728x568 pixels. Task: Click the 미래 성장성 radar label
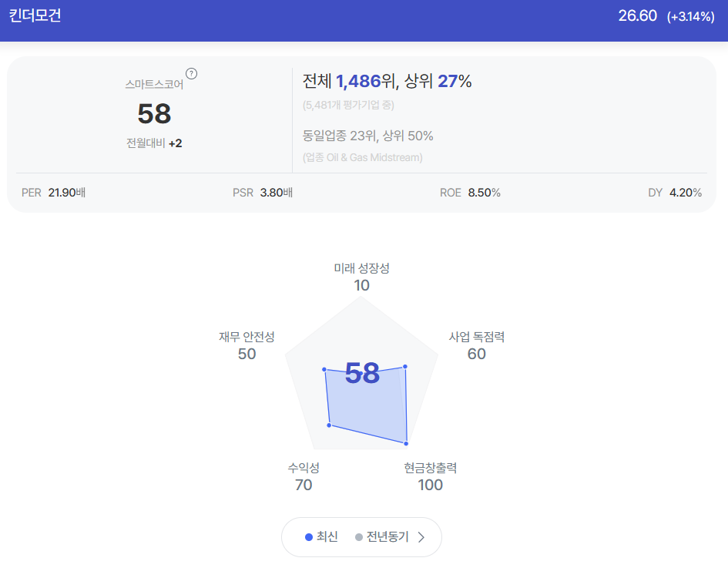pos(361,268)
